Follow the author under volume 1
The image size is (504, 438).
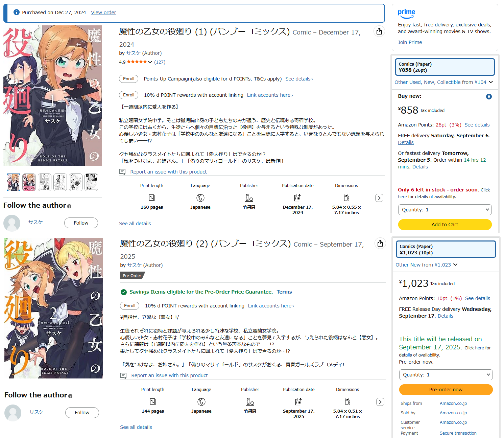point(81,223)
